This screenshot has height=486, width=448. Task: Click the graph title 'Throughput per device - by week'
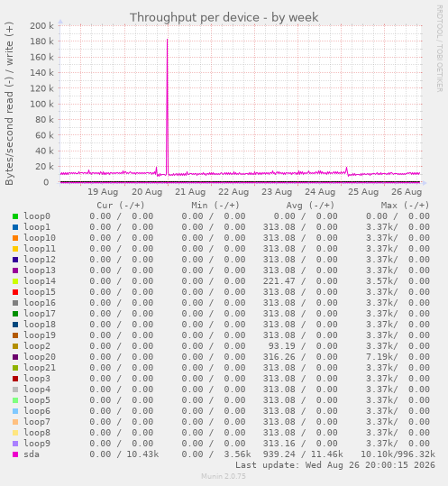click(x=224, y=18)
